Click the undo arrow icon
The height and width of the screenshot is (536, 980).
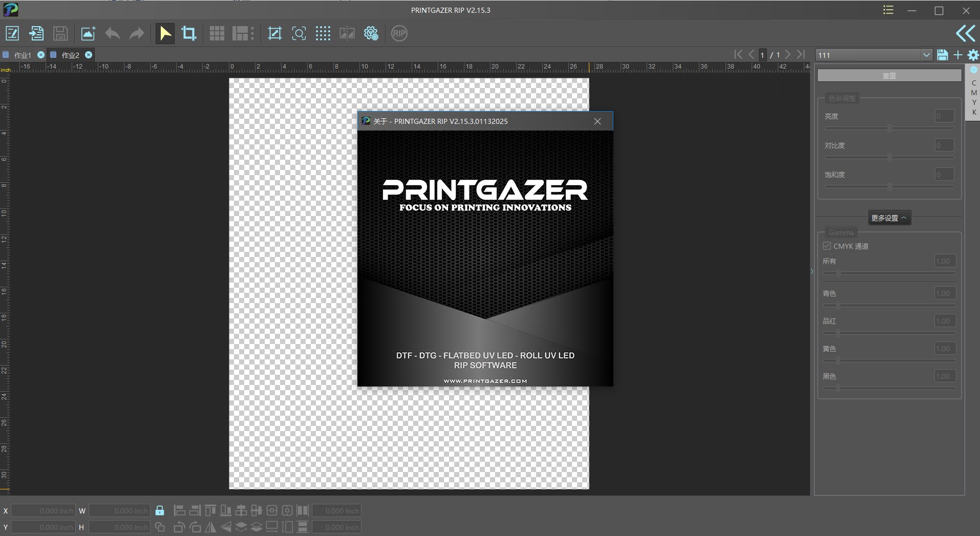[112, 34]
